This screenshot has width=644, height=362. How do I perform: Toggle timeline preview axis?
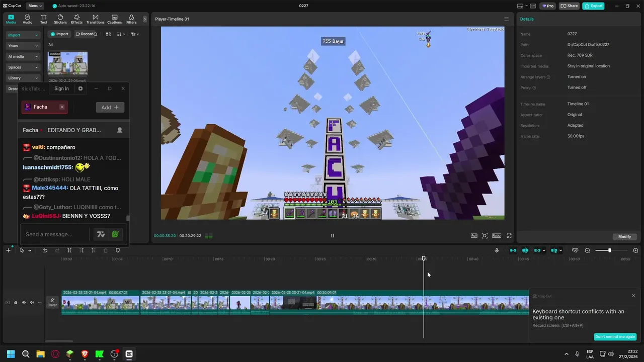(x=554, y=250)
